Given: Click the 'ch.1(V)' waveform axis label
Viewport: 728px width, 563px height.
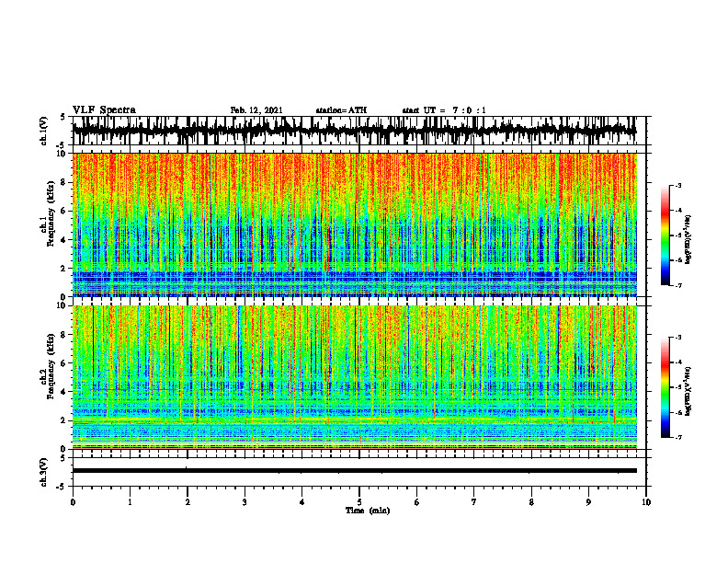Looking at the screenshot, I should pyautogui.click(x=44, y=131).
